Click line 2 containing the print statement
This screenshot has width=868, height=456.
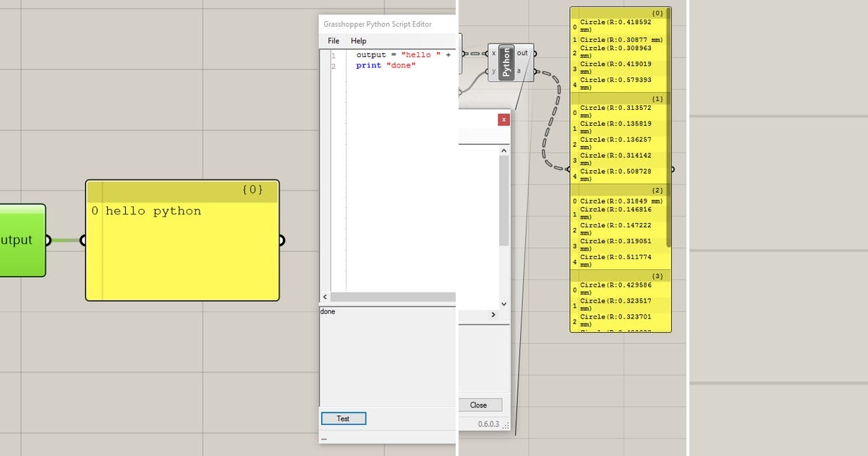[383, 65]
